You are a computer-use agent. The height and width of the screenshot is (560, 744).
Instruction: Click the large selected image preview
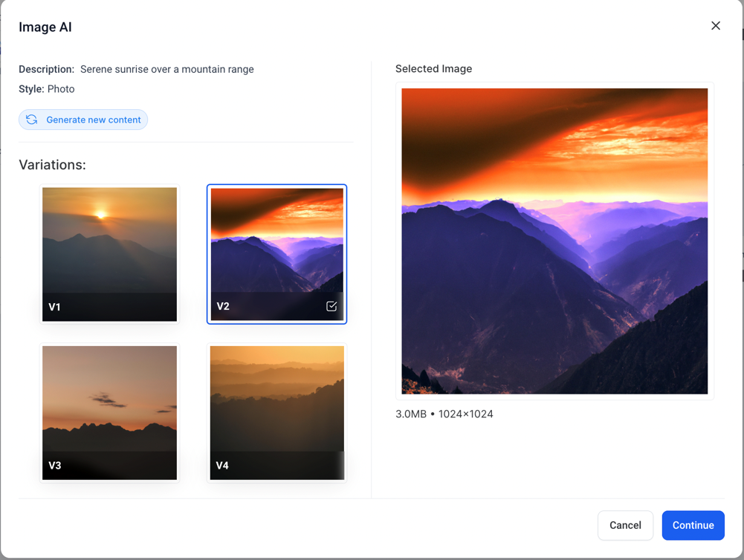coord(554,241)
